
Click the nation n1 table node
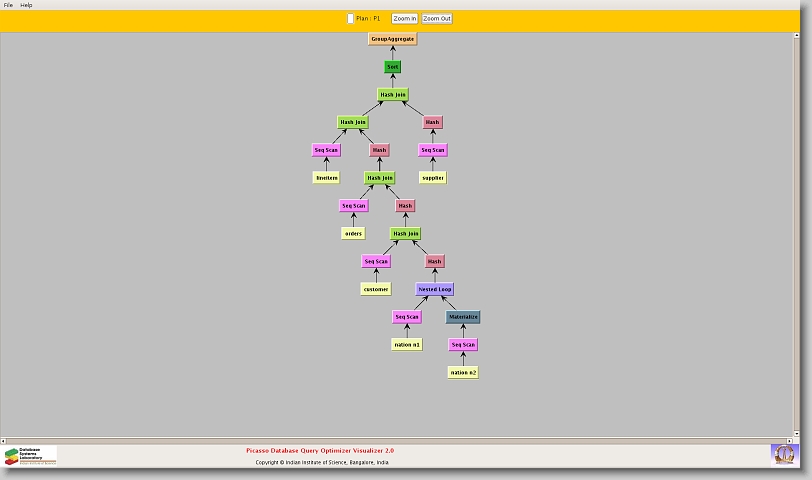(x=406, y=345)
